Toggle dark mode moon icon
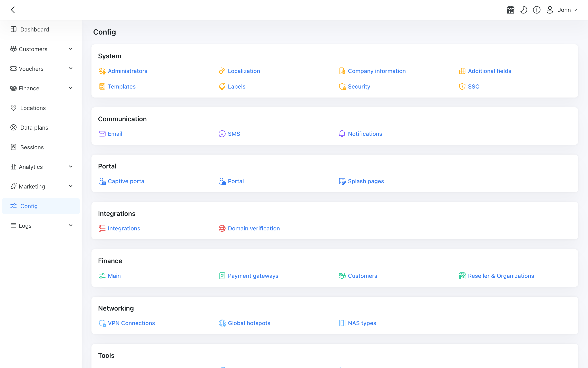588x368 pixels. click(524, 10)
